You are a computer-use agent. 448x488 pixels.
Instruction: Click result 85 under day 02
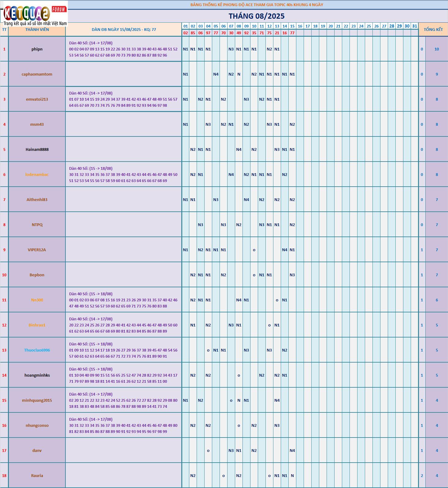coord(193,33)
